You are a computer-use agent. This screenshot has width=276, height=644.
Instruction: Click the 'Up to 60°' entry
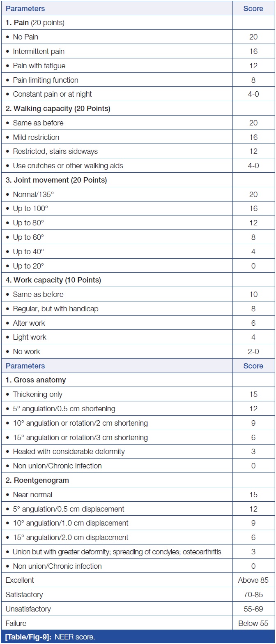point(28,237)
